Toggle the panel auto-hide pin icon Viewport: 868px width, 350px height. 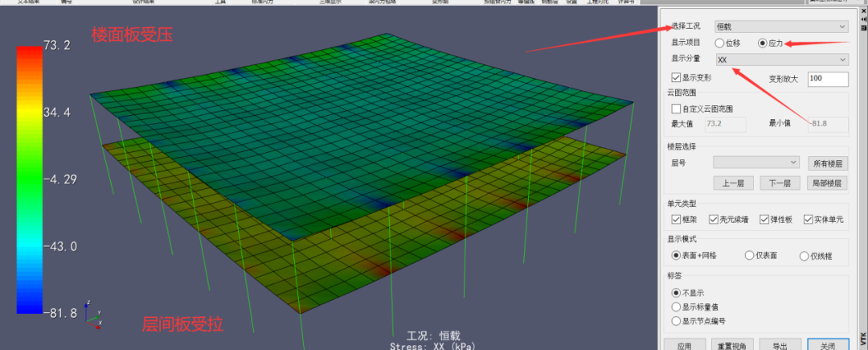[x=863, y=19]
